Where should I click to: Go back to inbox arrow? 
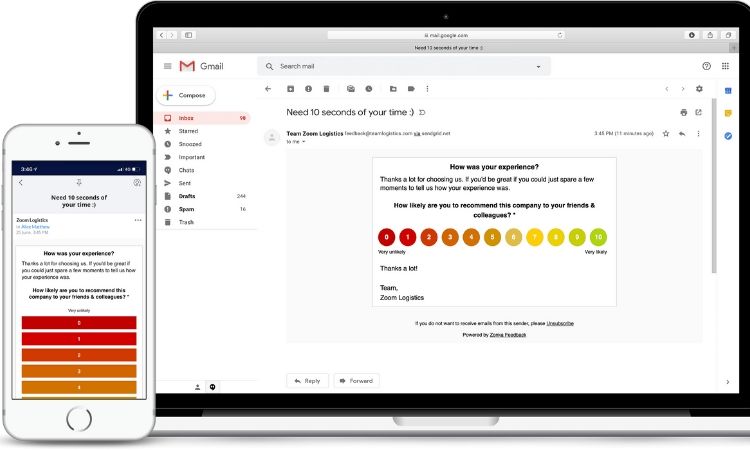point(268,89)
